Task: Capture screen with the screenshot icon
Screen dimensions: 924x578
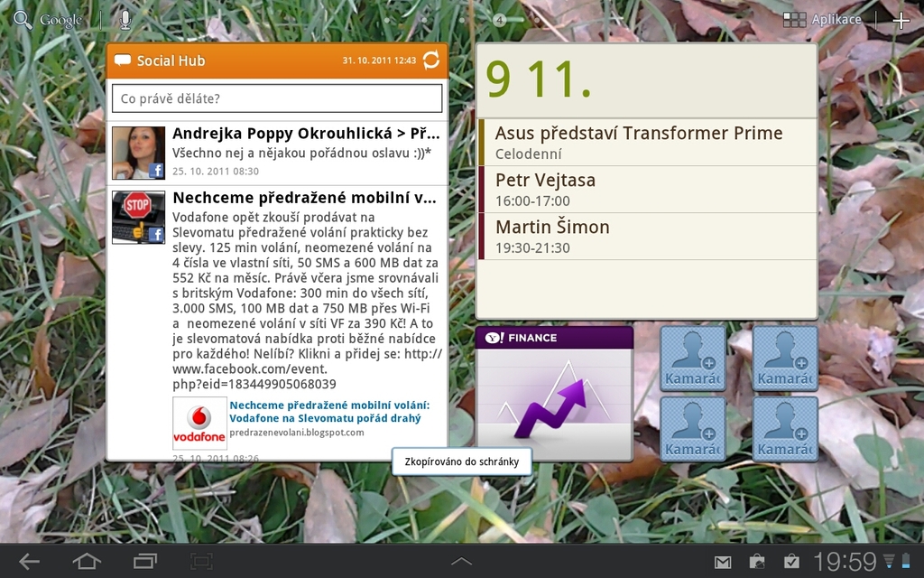Action: pyautogui.click(x=200, y=560)
